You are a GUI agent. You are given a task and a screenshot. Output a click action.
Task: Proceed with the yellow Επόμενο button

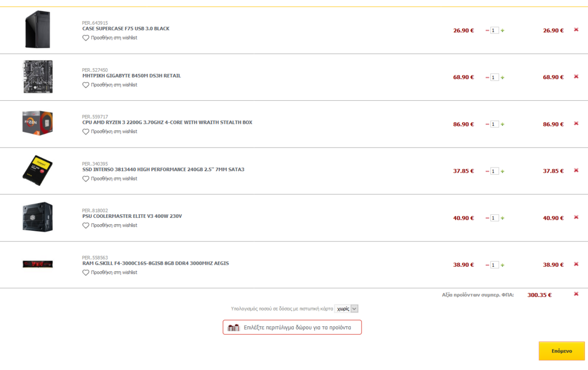pyautogui.click(x=561, y=351)
